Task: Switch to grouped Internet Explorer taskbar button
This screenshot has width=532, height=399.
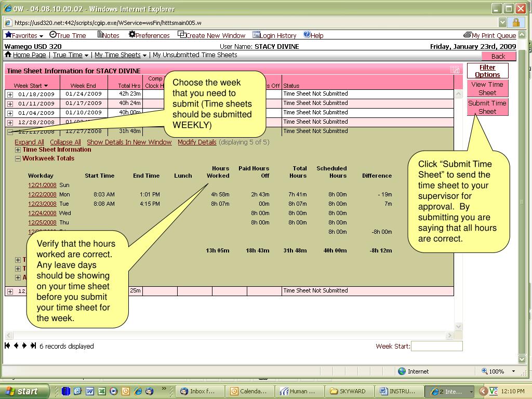Action: pyautogui.click(x=449, y=391)
